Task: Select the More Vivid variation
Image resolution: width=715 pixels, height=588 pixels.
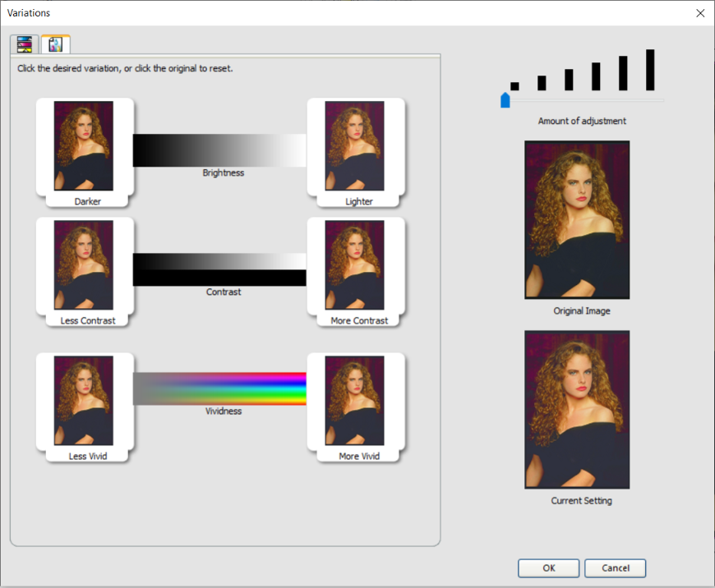Action: [354, 401]
